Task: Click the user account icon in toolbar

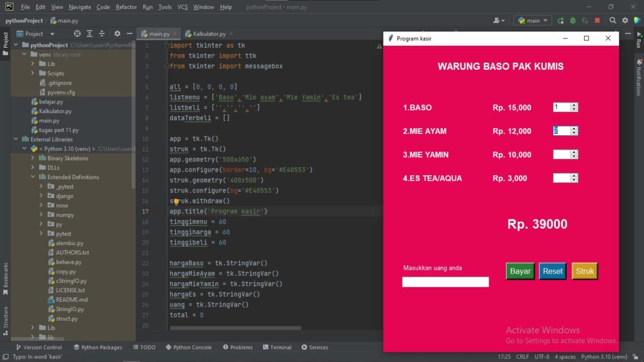Action: pyautogui.click(x=499, y=21)
